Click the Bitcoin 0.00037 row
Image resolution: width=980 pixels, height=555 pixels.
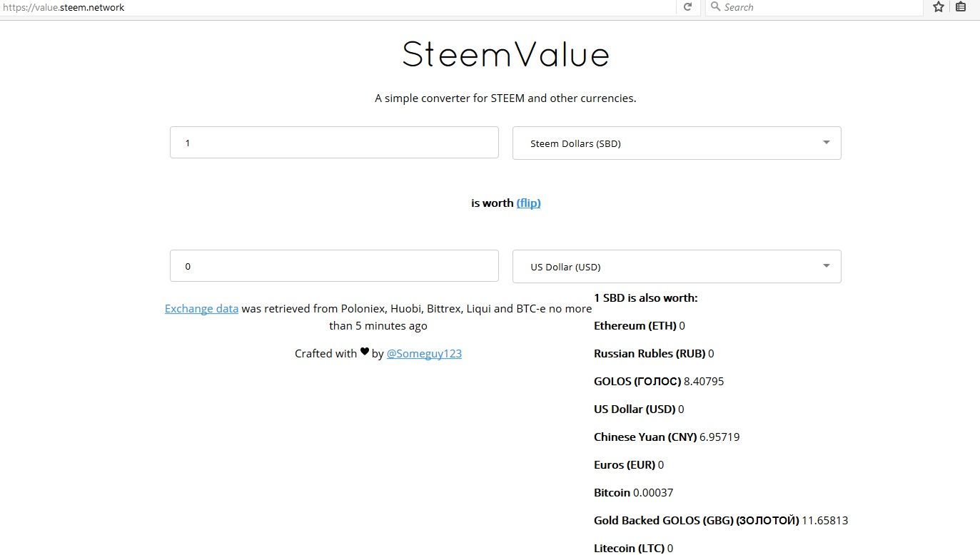(x=634, y=493)
